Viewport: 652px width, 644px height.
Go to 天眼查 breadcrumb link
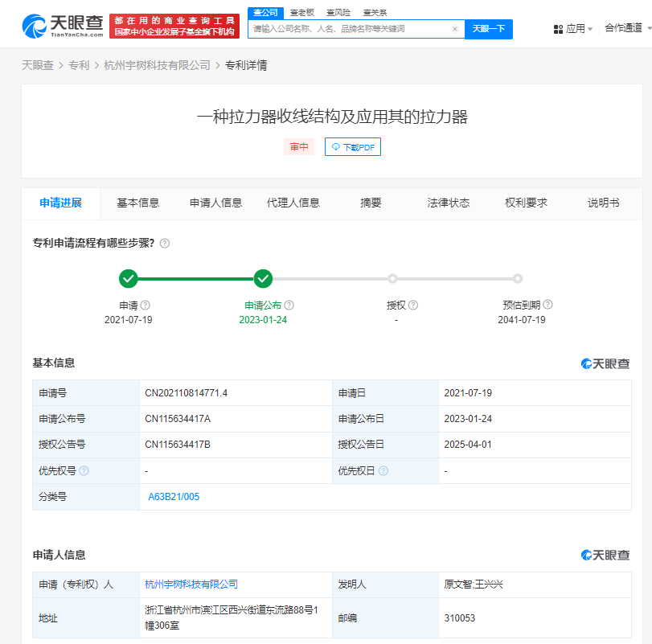coord(38,65)
